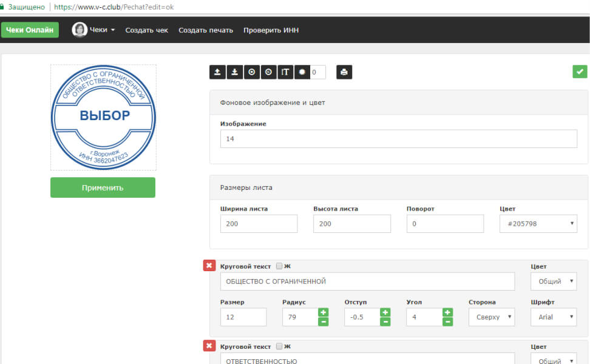Enable bold 'Ж' checkbox for first circular text
Viewport: 590px width, 364px height.
click(279, 266)
